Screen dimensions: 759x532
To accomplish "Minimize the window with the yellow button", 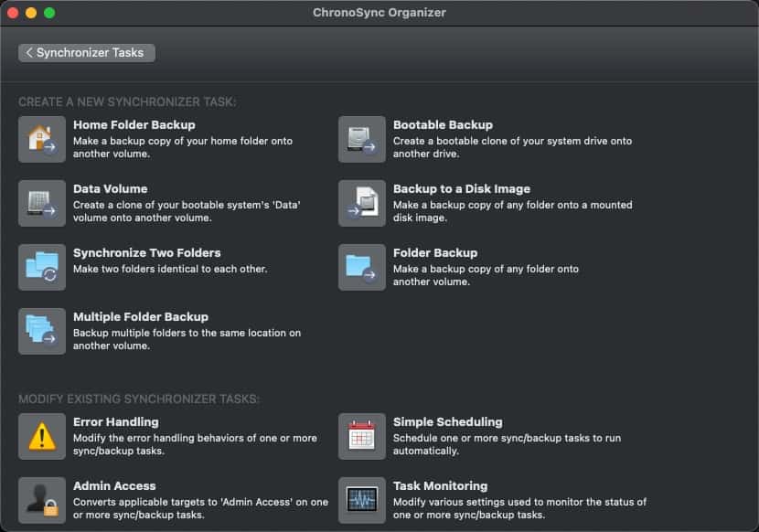I will click(31, 13).
